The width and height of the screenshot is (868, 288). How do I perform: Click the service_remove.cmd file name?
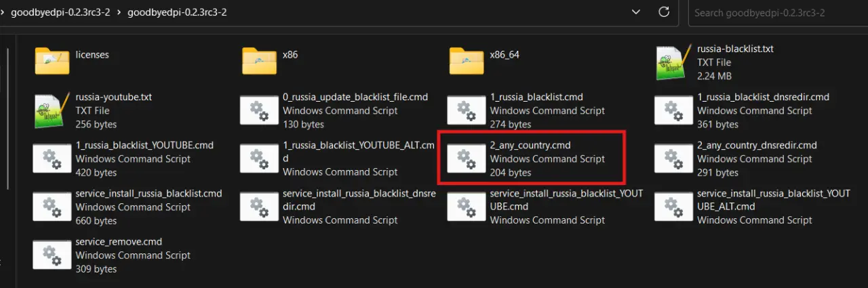119,241
